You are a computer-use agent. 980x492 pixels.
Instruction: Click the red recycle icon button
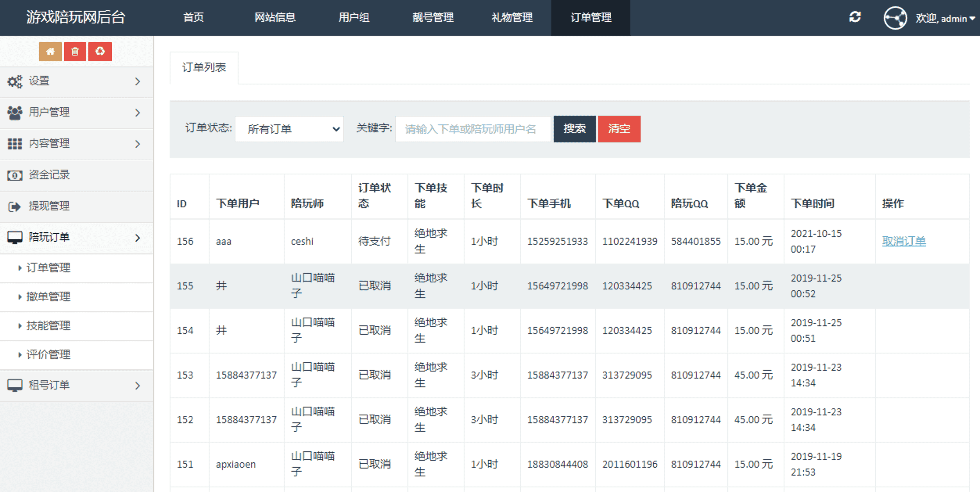(100, 52)
